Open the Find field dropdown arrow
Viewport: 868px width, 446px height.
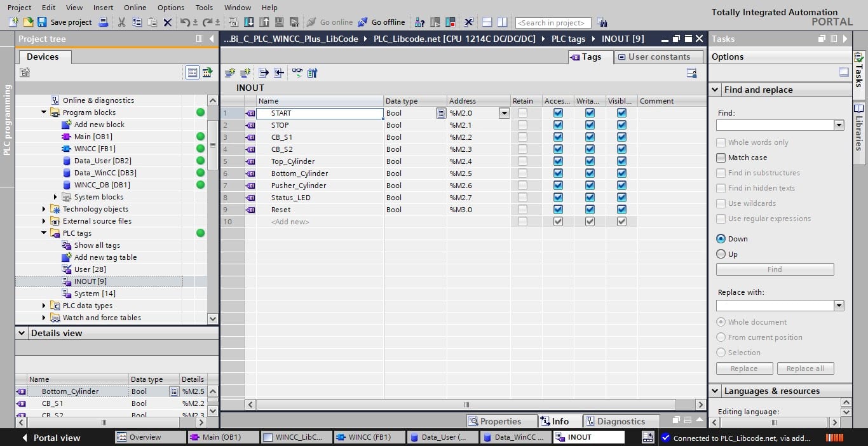click(839, 125)
